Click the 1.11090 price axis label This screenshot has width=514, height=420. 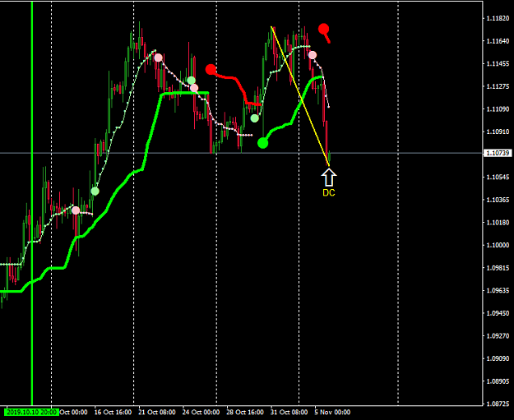tap(498, 108)
